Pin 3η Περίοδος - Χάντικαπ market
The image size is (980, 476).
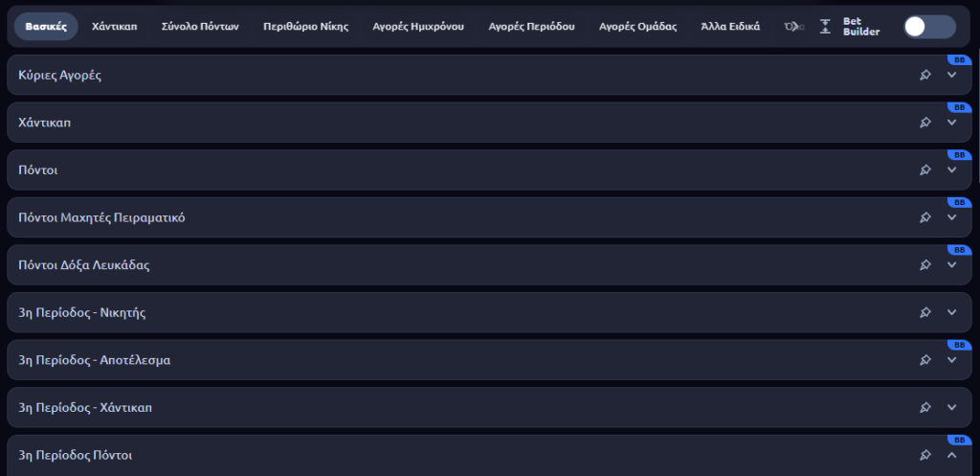(925, 407)
